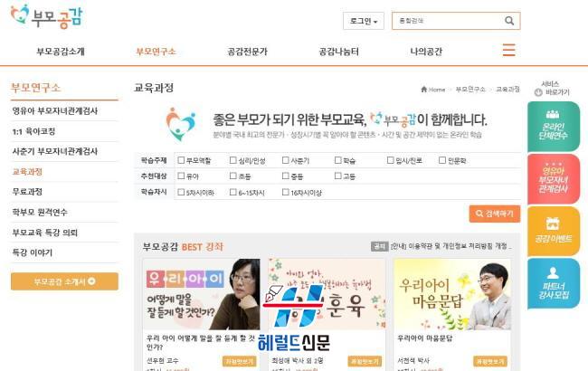Open the 영유아 부모자녀 관계검사 shortcut tile
588x371 pixels.
coord(553,179)
